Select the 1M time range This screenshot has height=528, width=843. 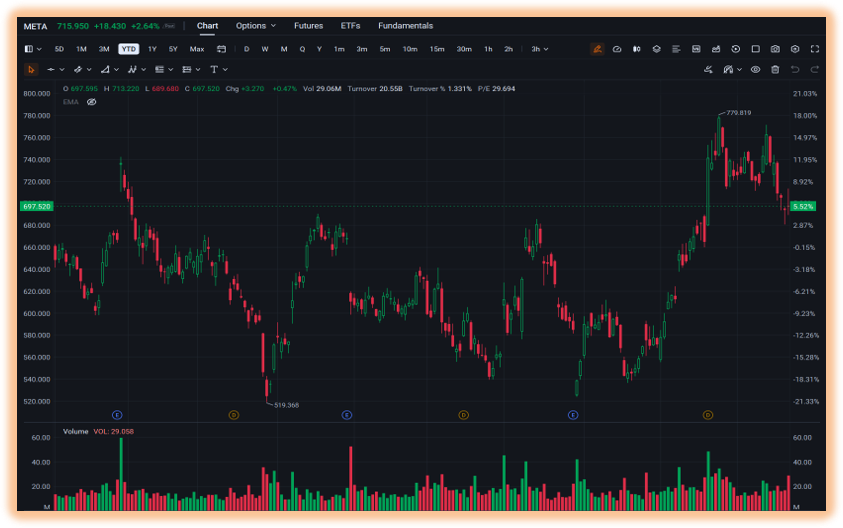(81, 49)
